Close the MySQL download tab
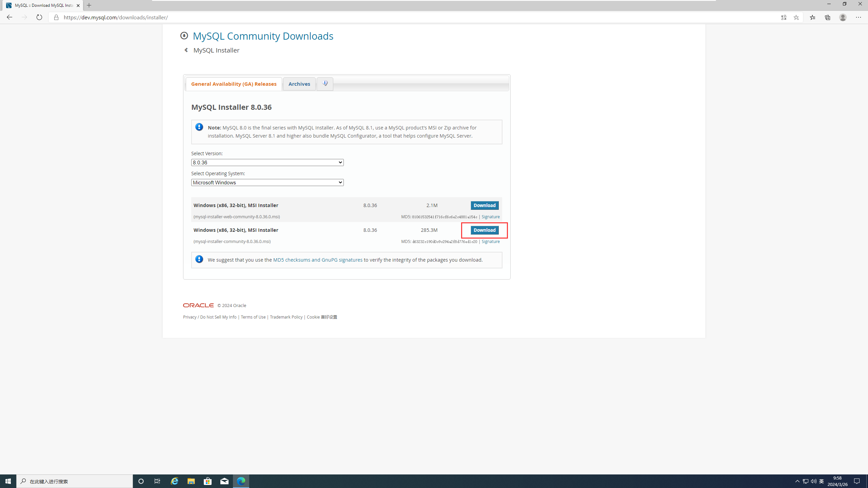This screenshot has height=488, width=868. click(x=78, y=5)
